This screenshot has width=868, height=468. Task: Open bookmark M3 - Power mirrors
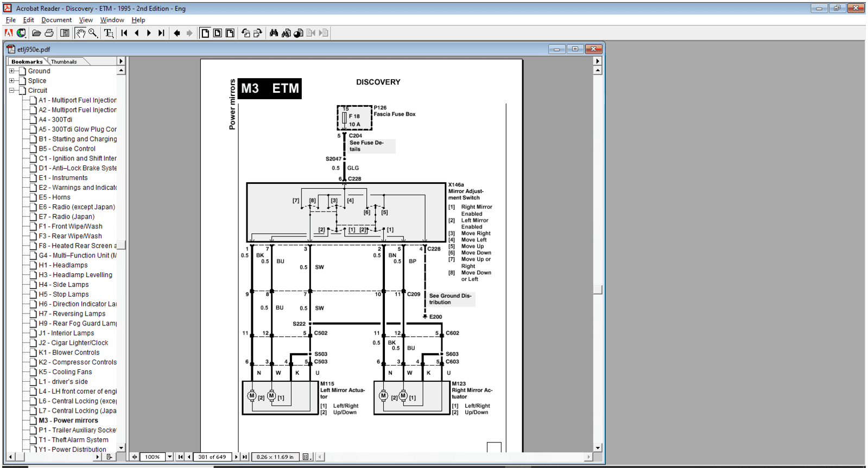coord(68,420)
